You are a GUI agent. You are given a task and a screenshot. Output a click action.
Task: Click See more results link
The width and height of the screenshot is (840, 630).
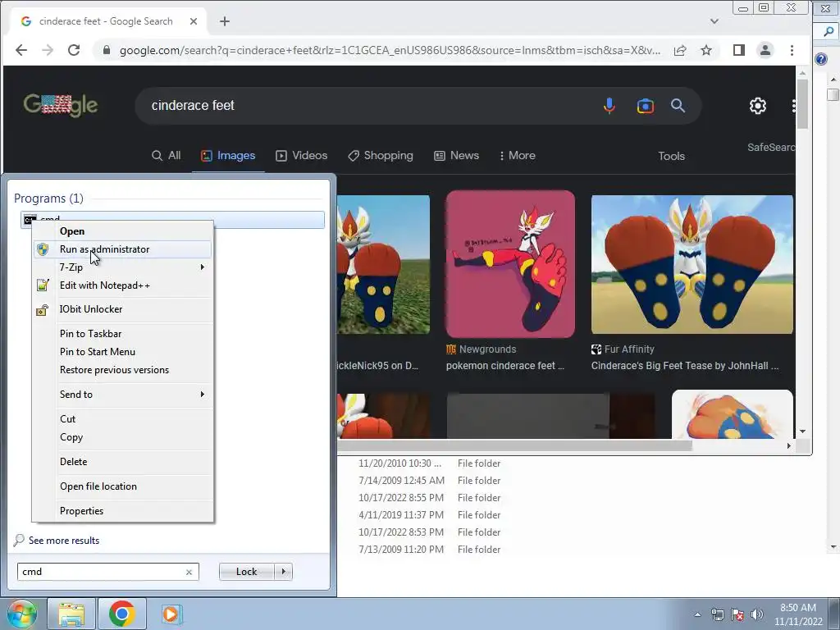64,541
